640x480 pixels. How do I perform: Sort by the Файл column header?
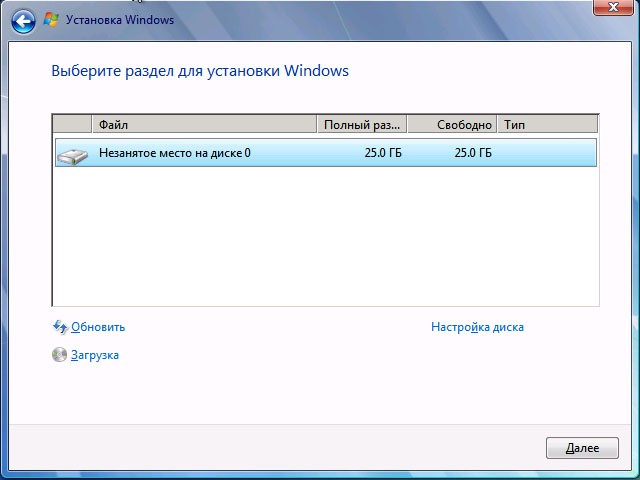[x=204, y=124]
